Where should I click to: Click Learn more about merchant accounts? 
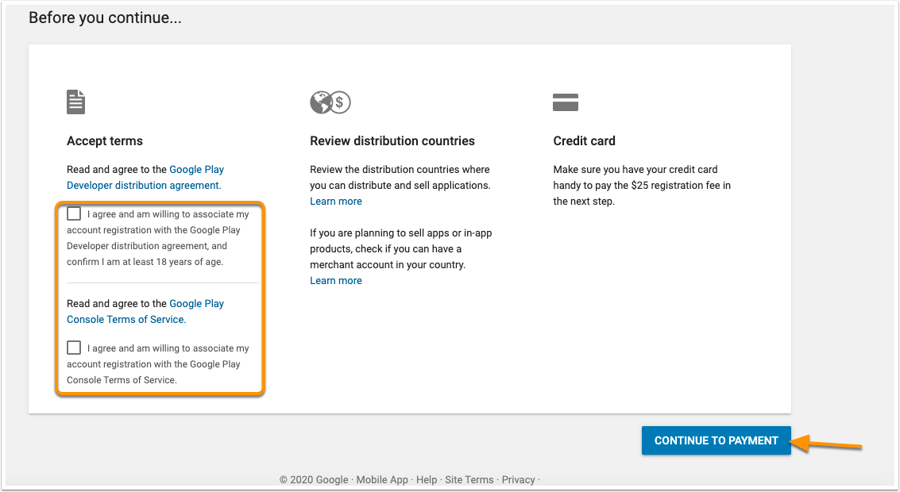click(336, 281)
